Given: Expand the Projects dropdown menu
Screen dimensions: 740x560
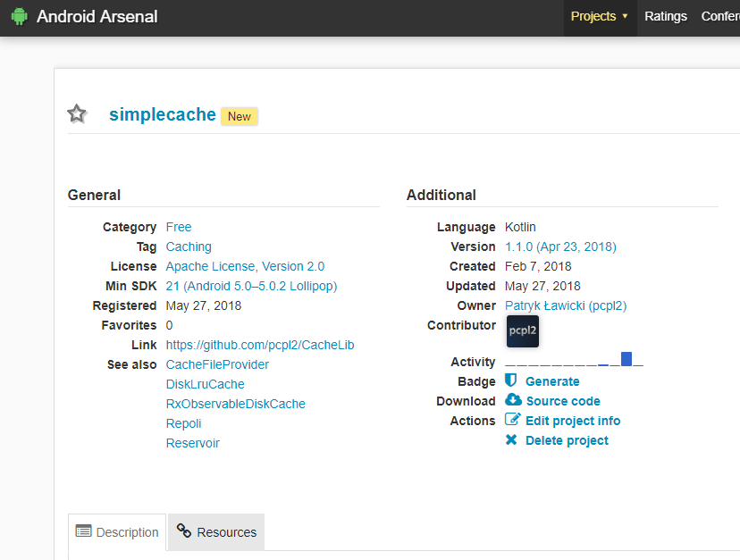Looking at the screenshot, I should tap(600, 16).
